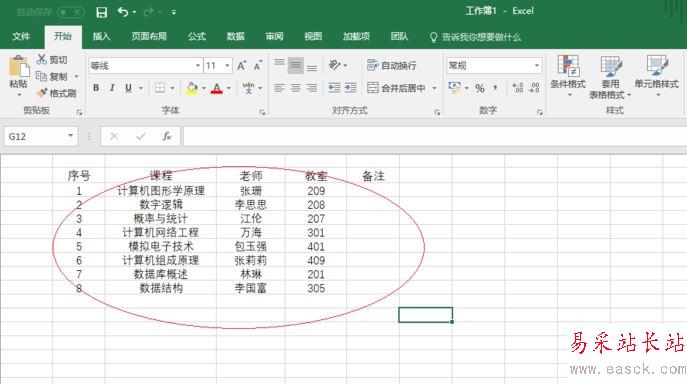Open the fill color dropdown arrow
Viewport: 687px width, 384px height.
coord(204,88)
